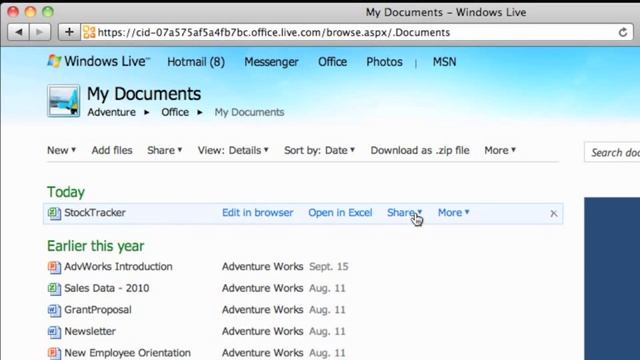Delete StockTracker with the X icon
Image resolution: width=640 pixels, height=360 pixels.
pos(553,213)
